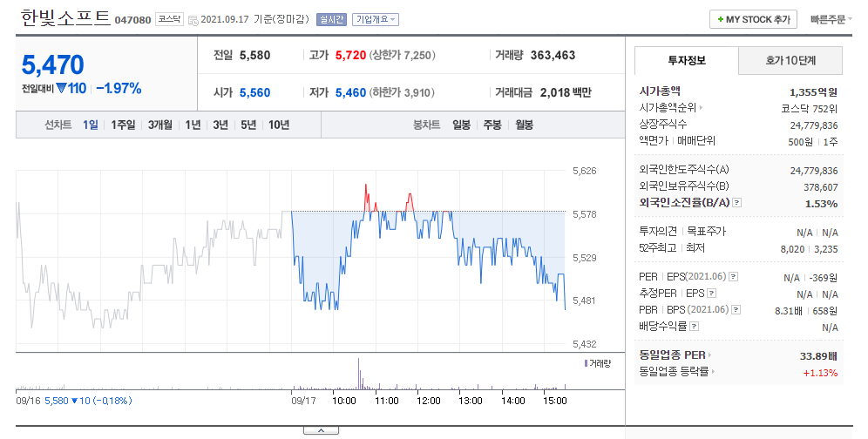Click the 코스닥 market badge

point(169,19)
